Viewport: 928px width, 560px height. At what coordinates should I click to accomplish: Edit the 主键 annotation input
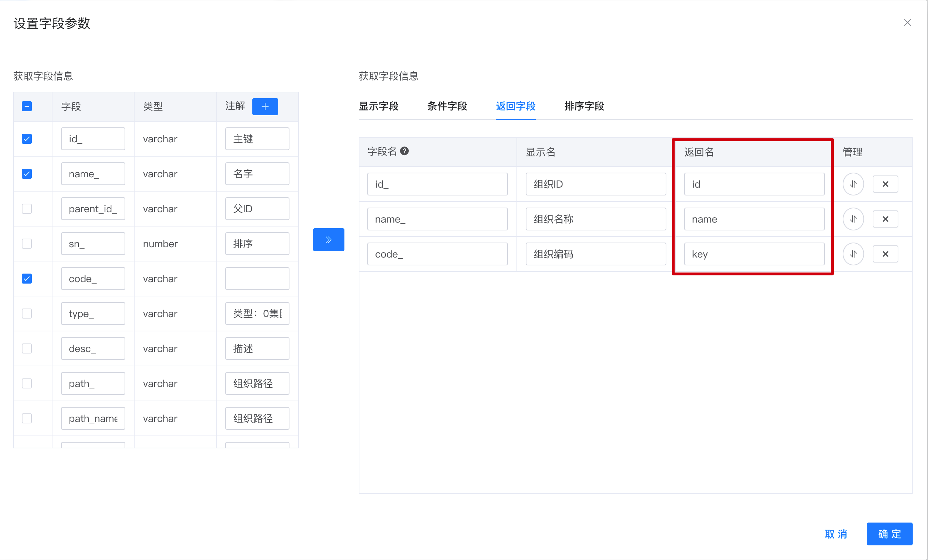pyautogui.click(x=257, y=139)
